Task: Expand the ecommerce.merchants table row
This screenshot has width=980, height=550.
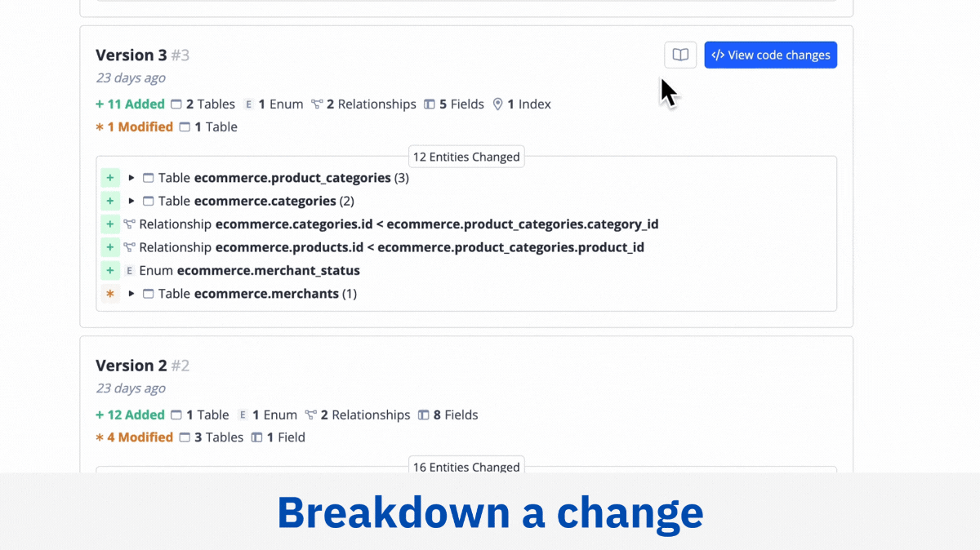Action: point(131,294)
